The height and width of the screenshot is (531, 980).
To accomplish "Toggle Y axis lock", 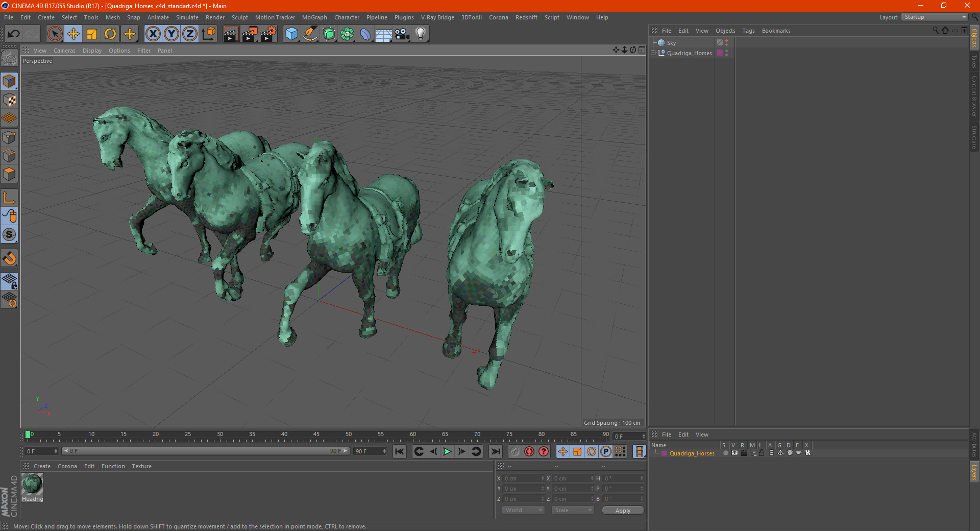I will tap(171, 34).
